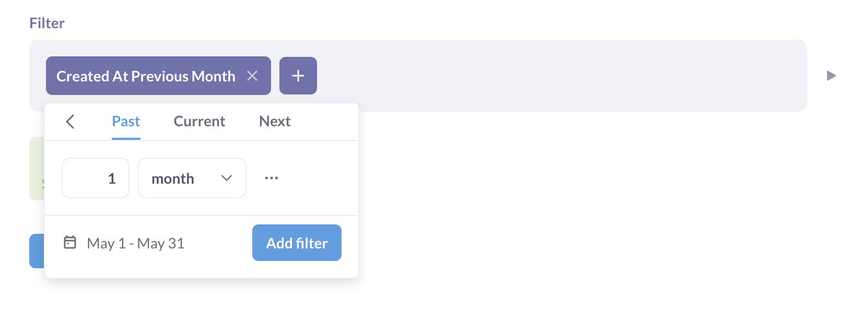Switch to the Past tab
The image size is (868, 310).
pyautogui.click(x=126, y=122)
